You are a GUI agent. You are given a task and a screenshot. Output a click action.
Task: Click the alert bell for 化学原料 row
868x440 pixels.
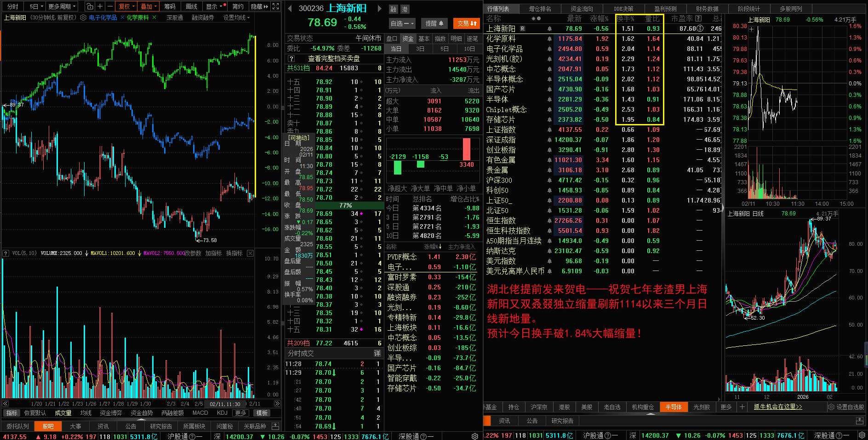(549, 39)
